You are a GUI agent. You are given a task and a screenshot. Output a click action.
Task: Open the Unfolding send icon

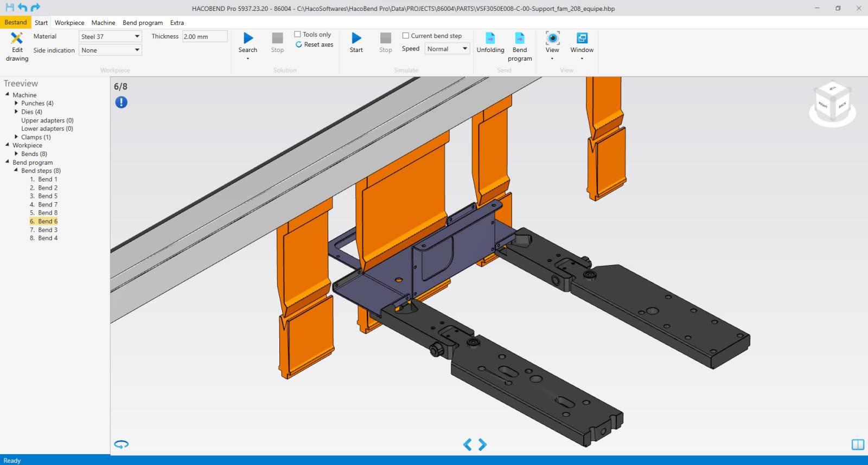tap(490, 38)
